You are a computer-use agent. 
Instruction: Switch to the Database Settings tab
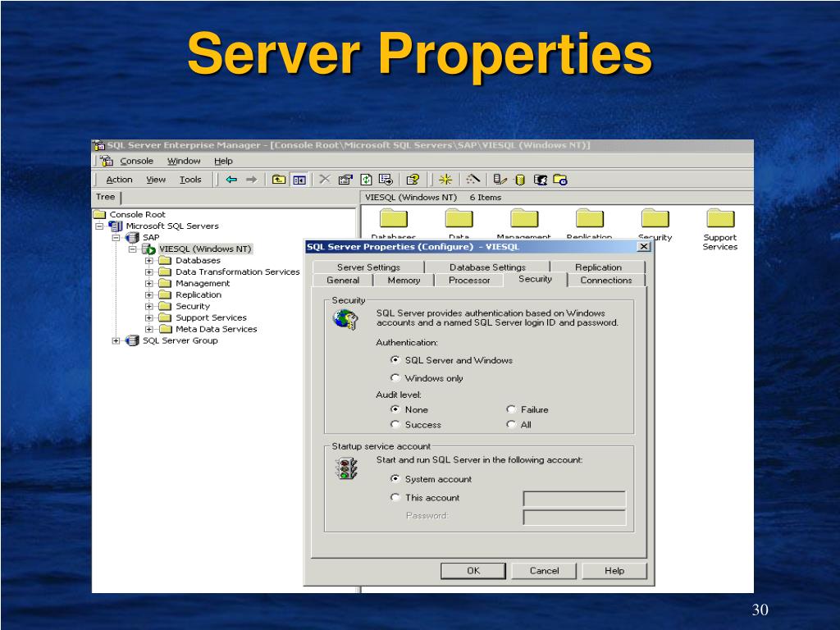[487, 267]
